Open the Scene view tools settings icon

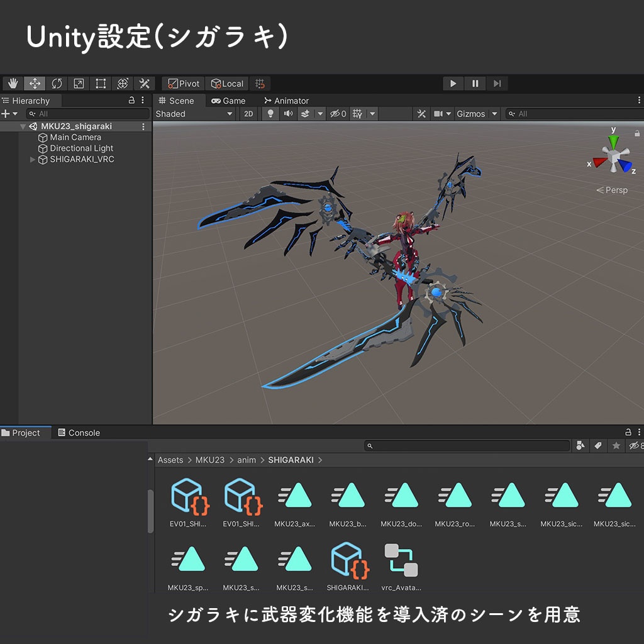421,114
